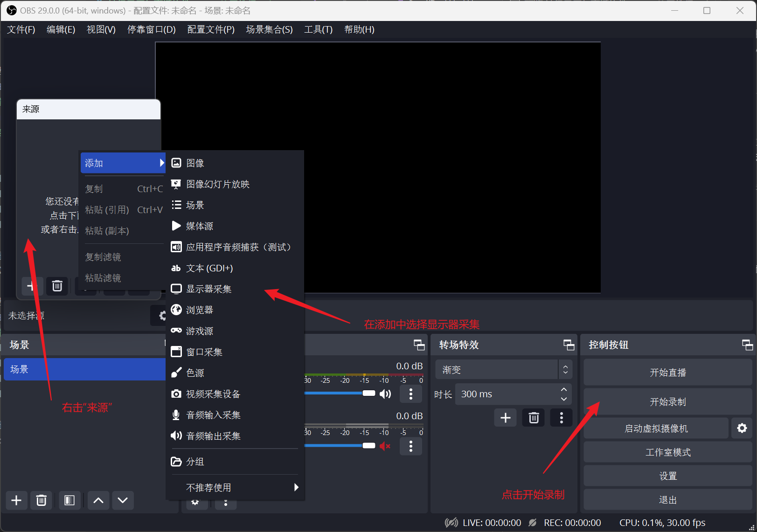Click the black preview canvas
The width and height of the screenshot is (757, 532).
(378, 167)
